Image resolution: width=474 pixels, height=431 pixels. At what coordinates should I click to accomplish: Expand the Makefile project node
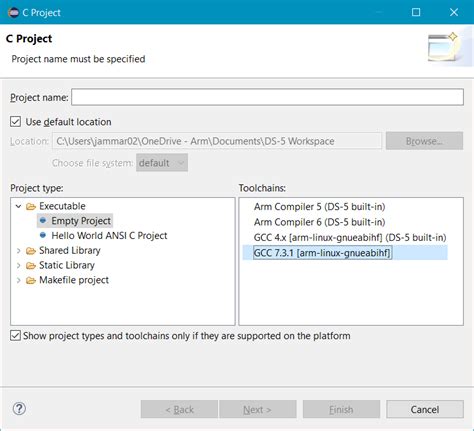pyautogui.click(x=19, y=280)
